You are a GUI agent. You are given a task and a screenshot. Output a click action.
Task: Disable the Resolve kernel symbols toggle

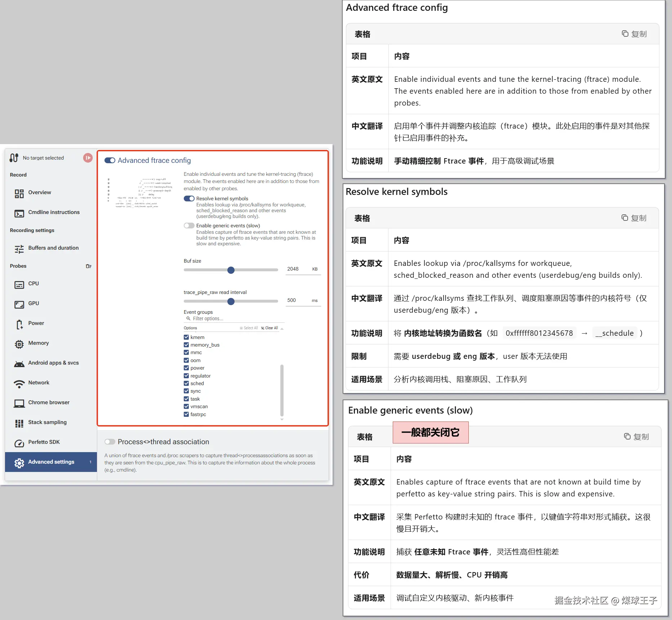[189, 198]
